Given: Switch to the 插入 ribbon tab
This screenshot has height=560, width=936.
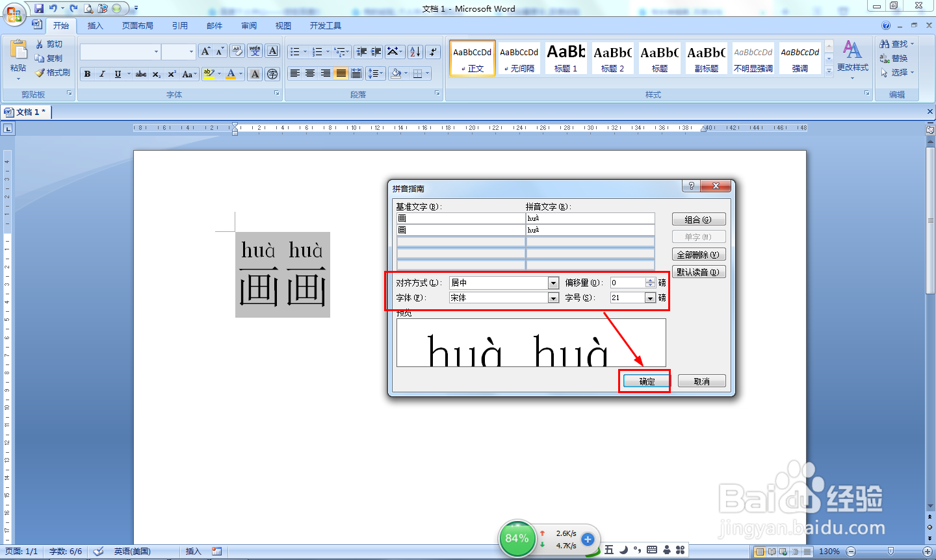Looking at the screenshot, I should pos(94,26).
